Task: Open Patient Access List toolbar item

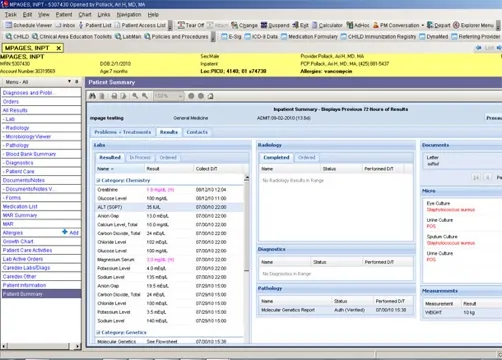Action: click(x=140, y=25)
